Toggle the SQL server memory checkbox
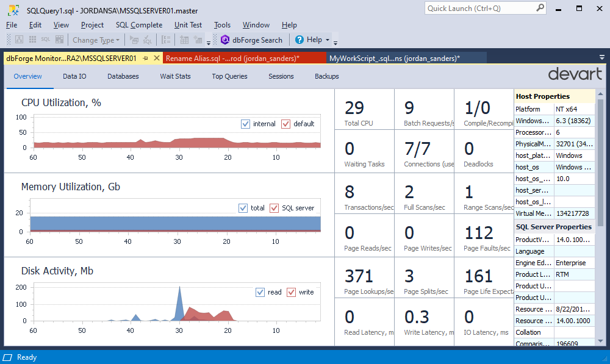Screen dimensions: 610x364 [274, 208]
